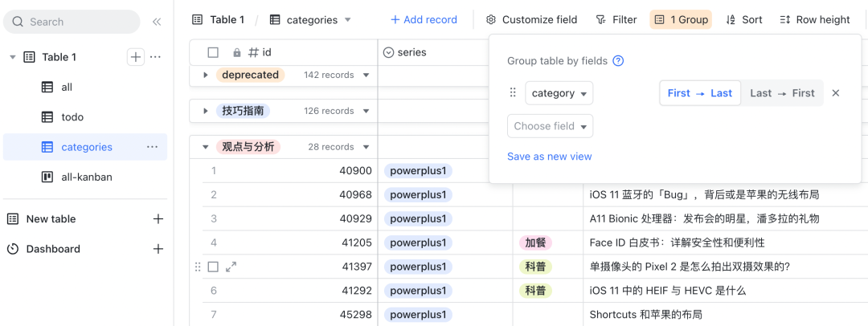
Task: Tick the checkbox on row 41397
Action: tap(213, 267)
